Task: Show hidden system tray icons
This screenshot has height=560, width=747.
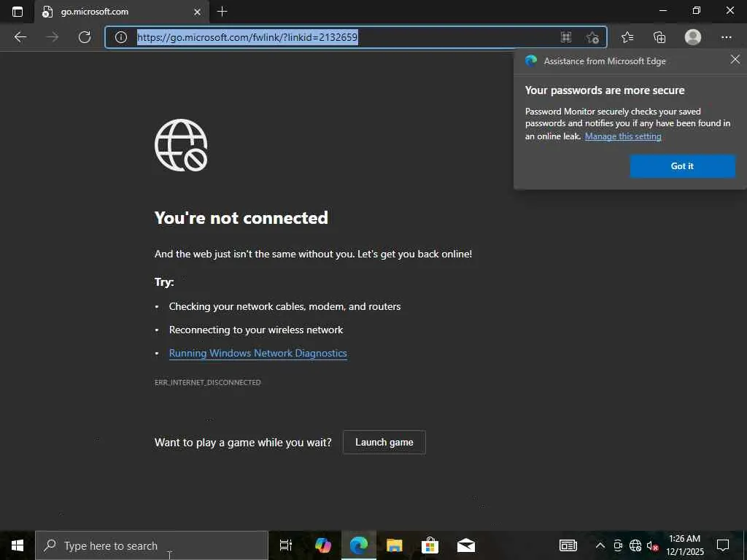Action: click(600, 545)
